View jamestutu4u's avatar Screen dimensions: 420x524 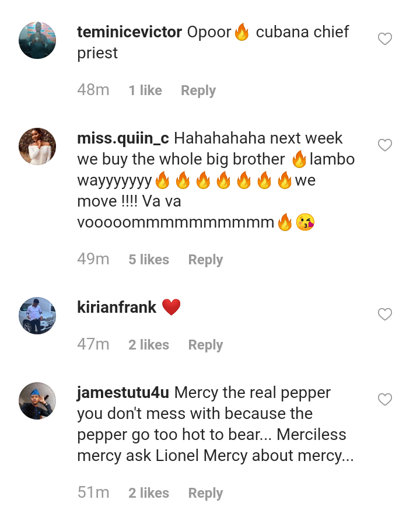(x=37, y=401)
